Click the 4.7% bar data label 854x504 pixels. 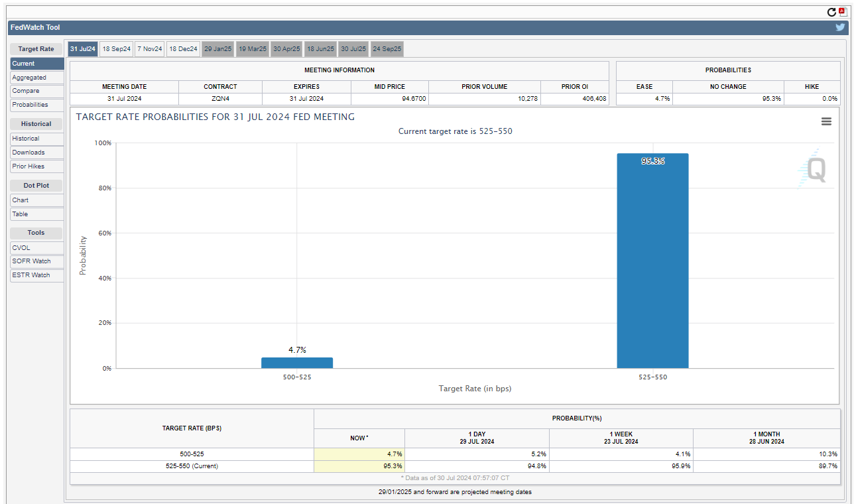point(297,350)
